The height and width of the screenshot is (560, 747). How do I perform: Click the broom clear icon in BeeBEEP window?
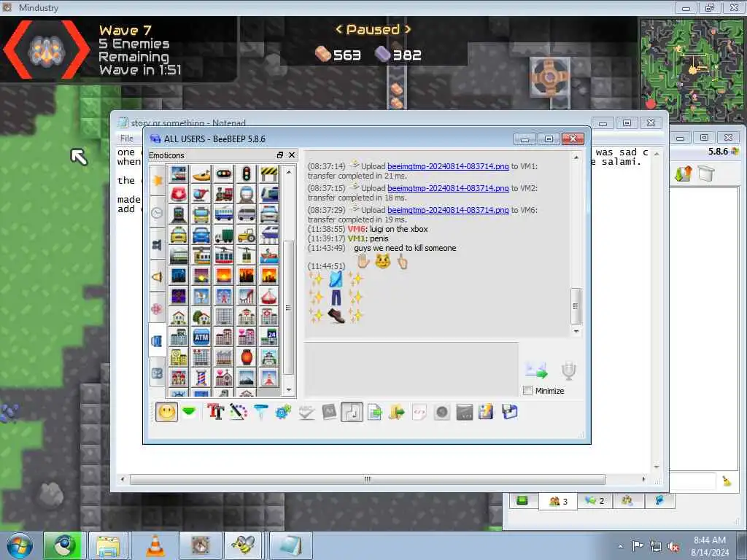tap(727, 481)
